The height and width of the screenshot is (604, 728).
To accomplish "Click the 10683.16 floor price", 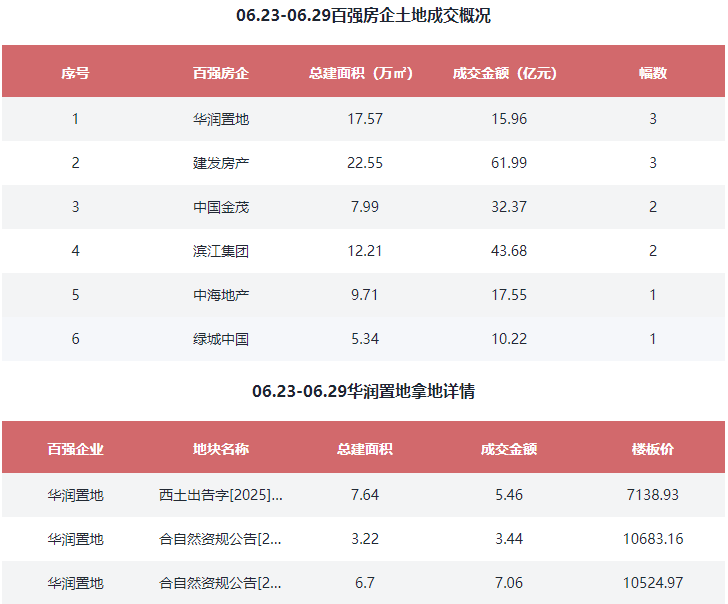I will (x=653, y=539).
